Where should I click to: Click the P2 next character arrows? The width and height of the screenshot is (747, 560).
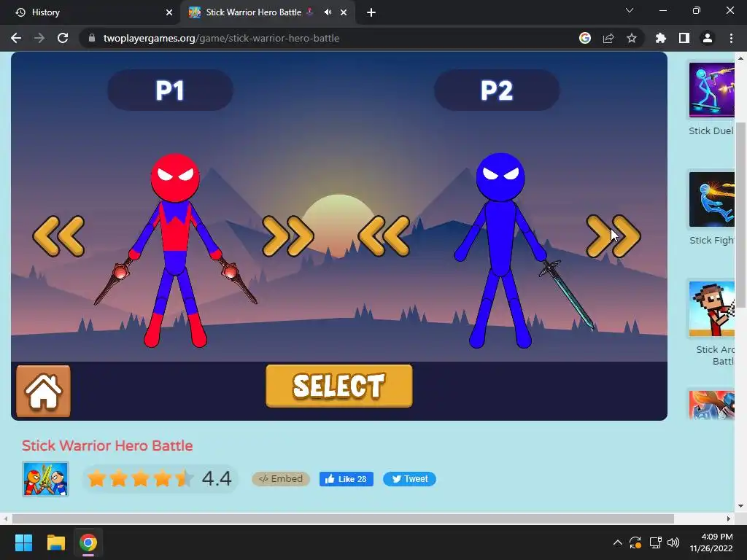click(613, 236)
